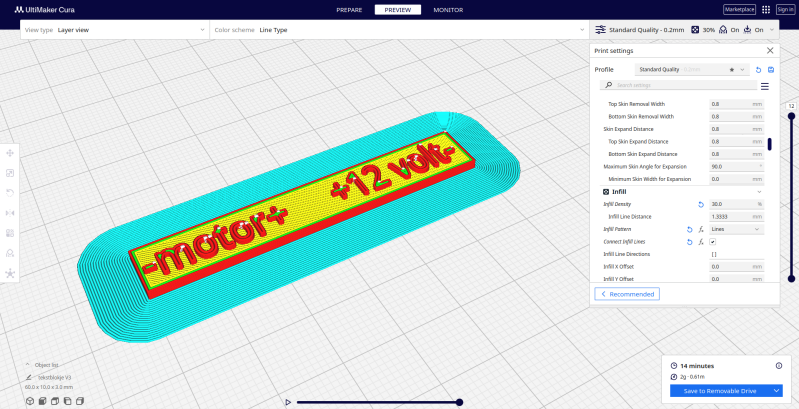799x409 pixels.
Task: Open the application switcher grid icon
Action: point(766,9)
